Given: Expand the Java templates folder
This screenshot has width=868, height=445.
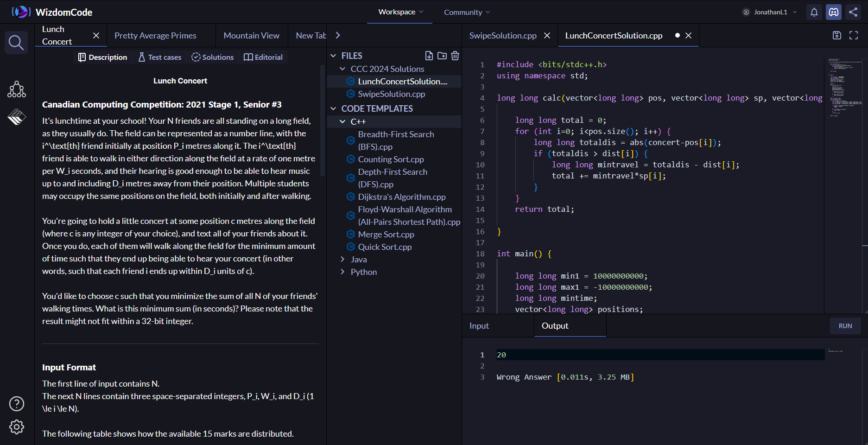Looking at the screenshot, I should click(x=358, y=260).
